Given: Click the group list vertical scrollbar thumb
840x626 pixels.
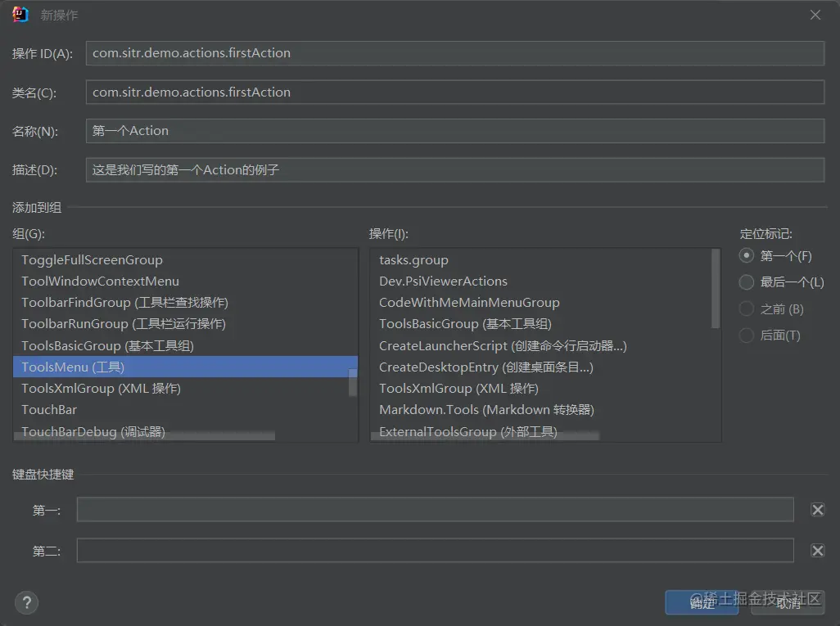Looking at the screenshot, I should [353, 382].
